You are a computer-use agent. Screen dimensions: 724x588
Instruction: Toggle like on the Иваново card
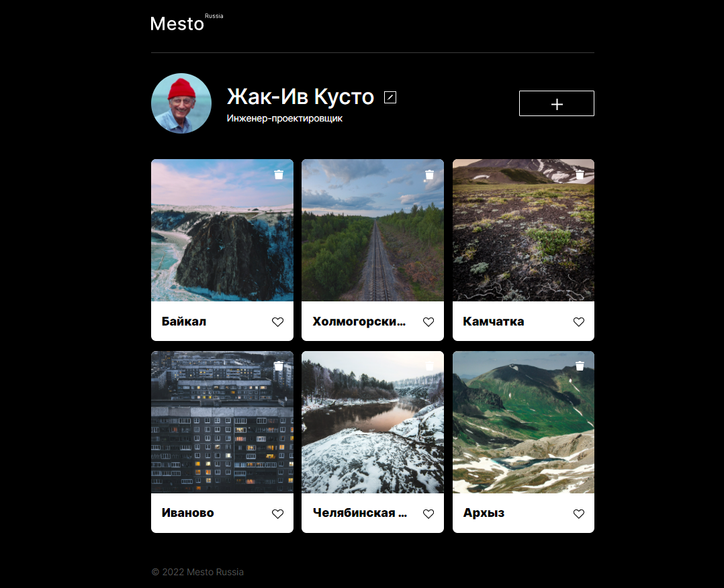point(278,513)
